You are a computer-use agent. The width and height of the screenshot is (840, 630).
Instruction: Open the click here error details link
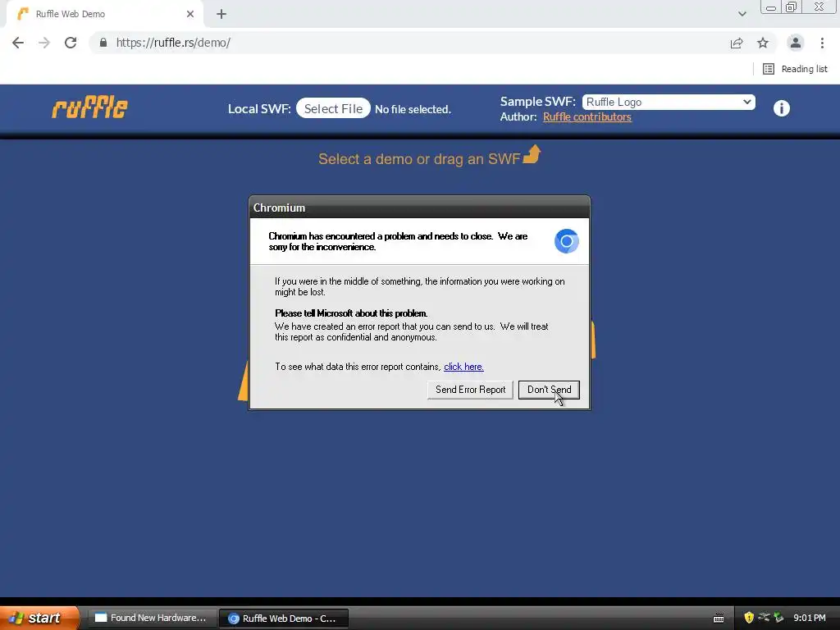pos(464,367)
